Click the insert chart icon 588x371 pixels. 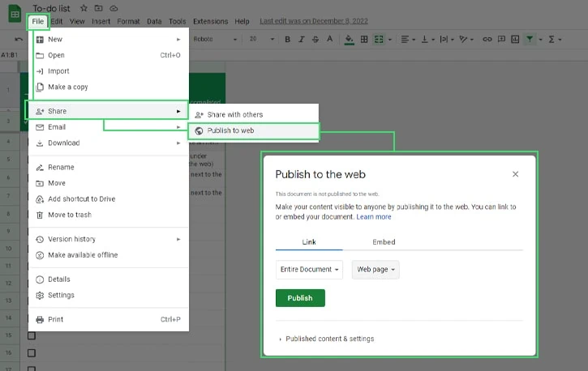click(515, 40)
